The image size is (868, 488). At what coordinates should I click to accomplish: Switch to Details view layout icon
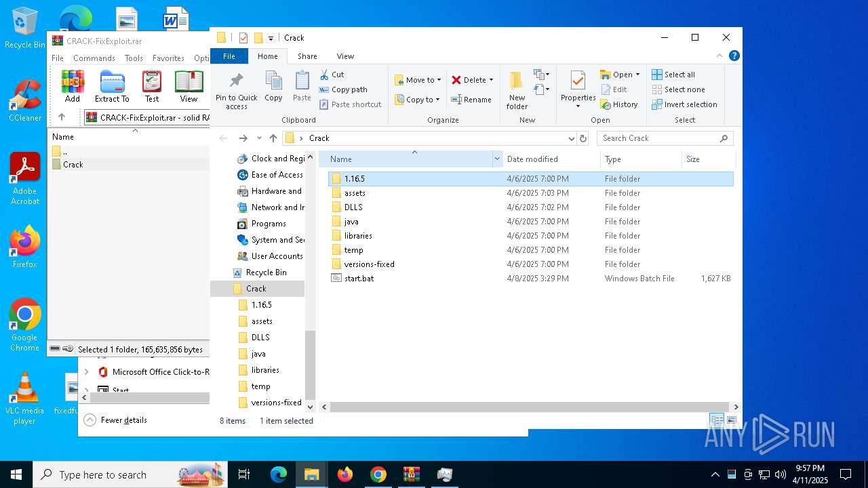point(717,421)
